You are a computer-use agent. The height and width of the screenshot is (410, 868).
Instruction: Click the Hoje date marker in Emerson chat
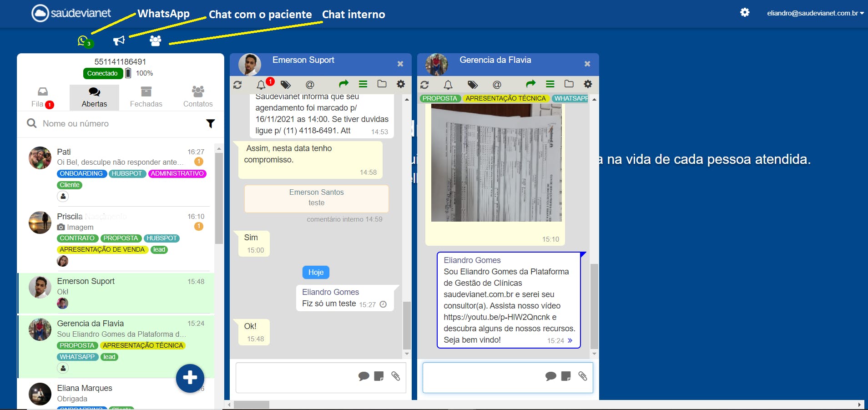pos(316,272)
